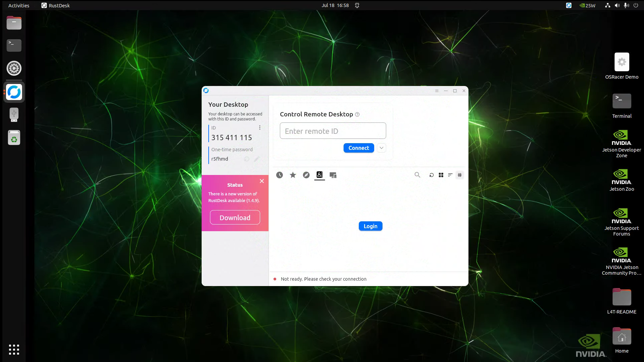Refresh the one-time password
This screenshot has height=362, width=644.
247,159
